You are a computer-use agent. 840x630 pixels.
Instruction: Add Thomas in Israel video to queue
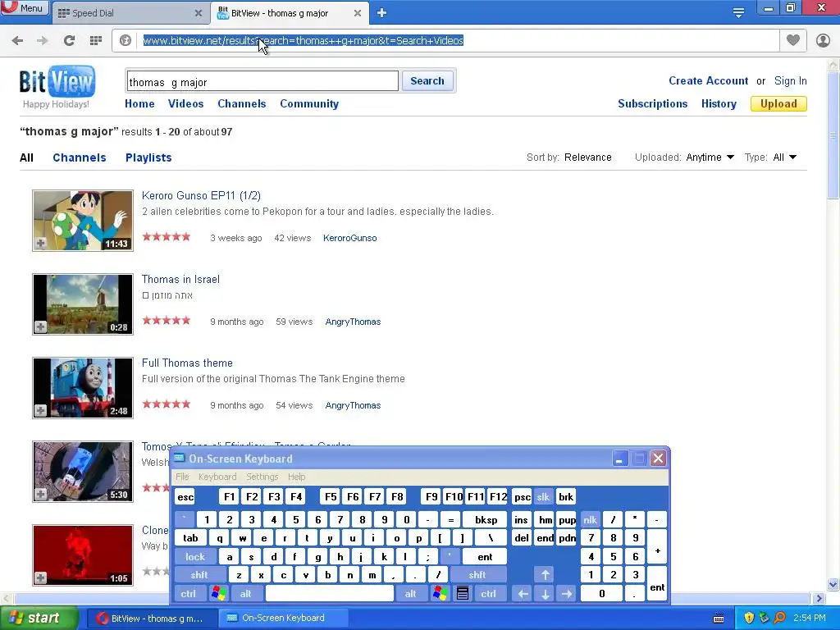41,326
